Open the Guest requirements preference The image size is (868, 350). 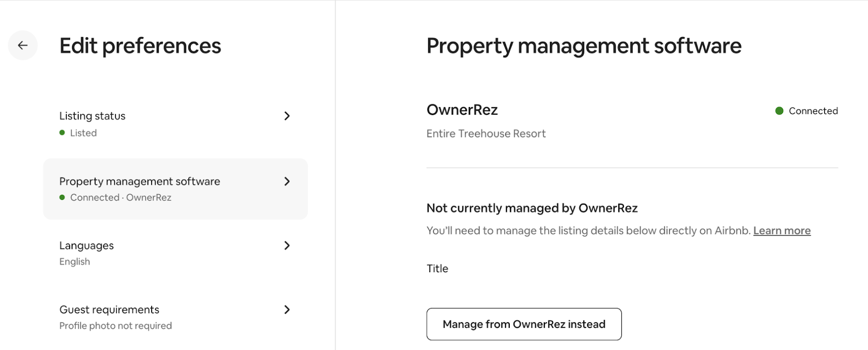(x=109, y=309)
